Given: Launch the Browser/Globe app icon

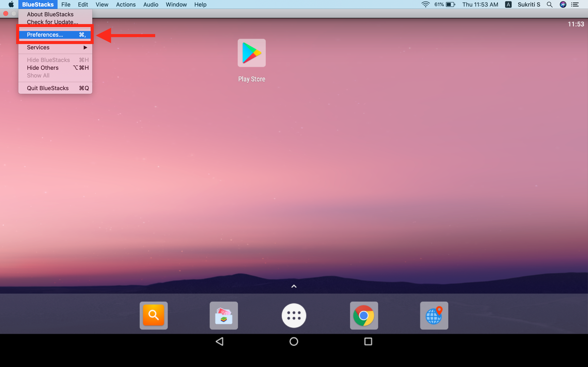Looking at the screenshot, I should (x=434, y=315).
